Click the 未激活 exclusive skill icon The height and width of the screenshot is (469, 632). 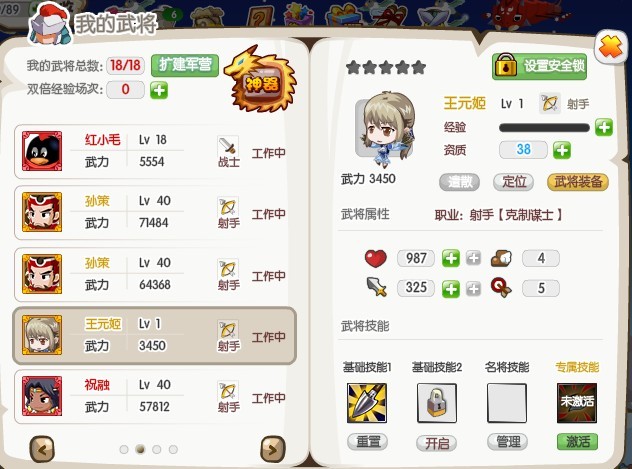pos(577,403)
